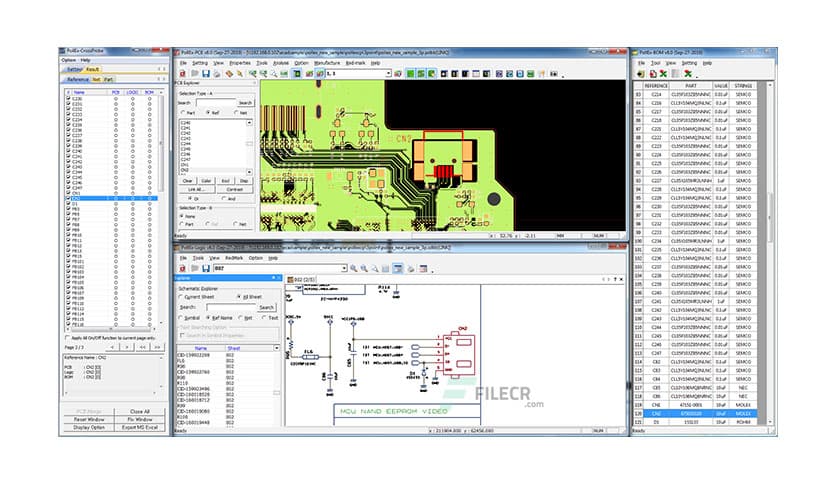
Task: Click the print icon in PCB toolbar
Action: point(217,73)
